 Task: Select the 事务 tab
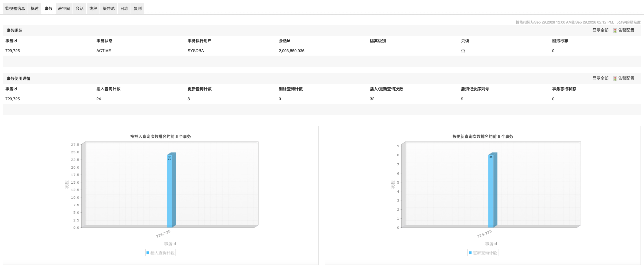(x=48, y=9)
